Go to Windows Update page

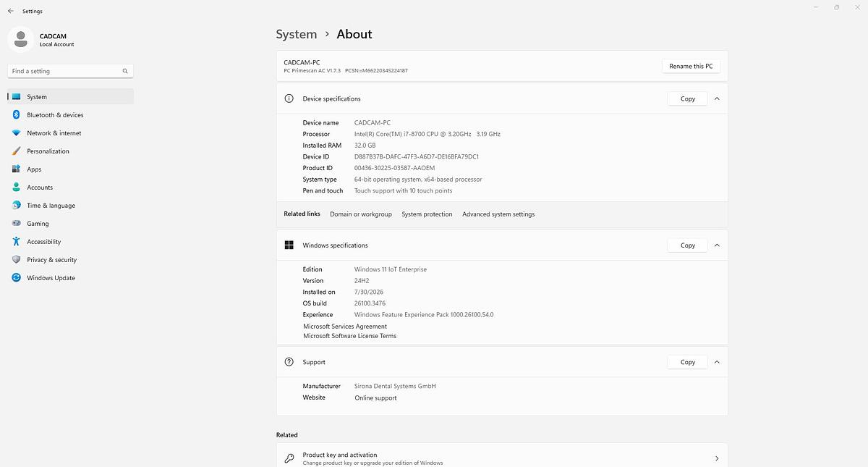click(x=71, y=278)
